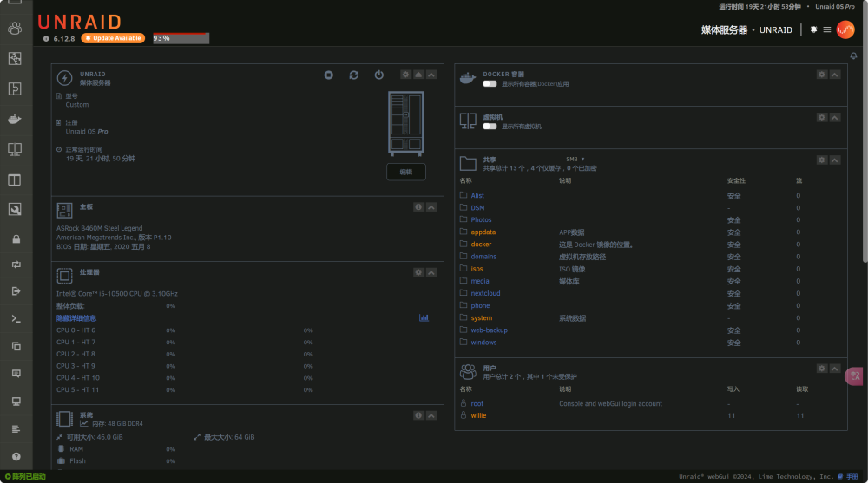This screenshot has width=868, height=483.
Task: Open the gear settings of the UNRAID tile
Action: pyautogui.click(x=405, y=74)
